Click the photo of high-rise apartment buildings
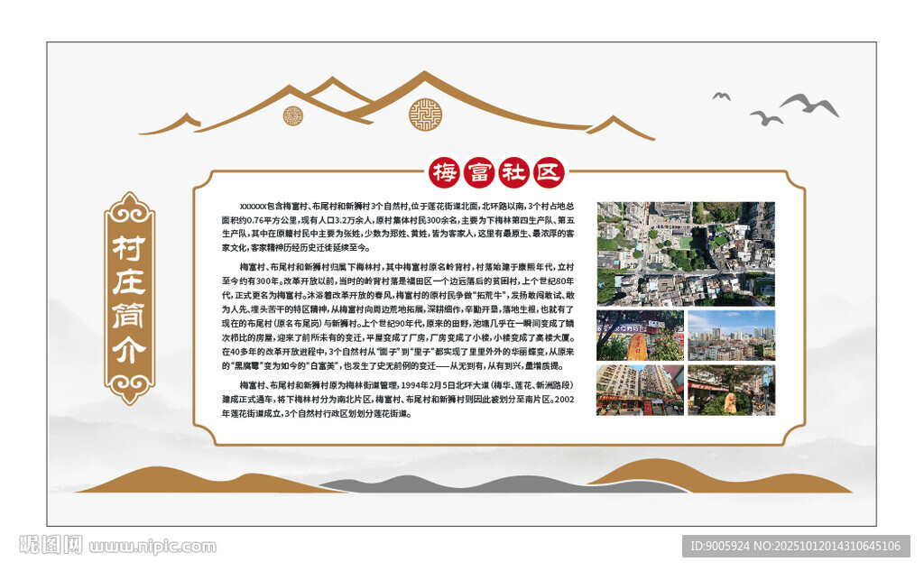Image resolution: width=924 pixels, height=571 pixels. pos(640,390)
